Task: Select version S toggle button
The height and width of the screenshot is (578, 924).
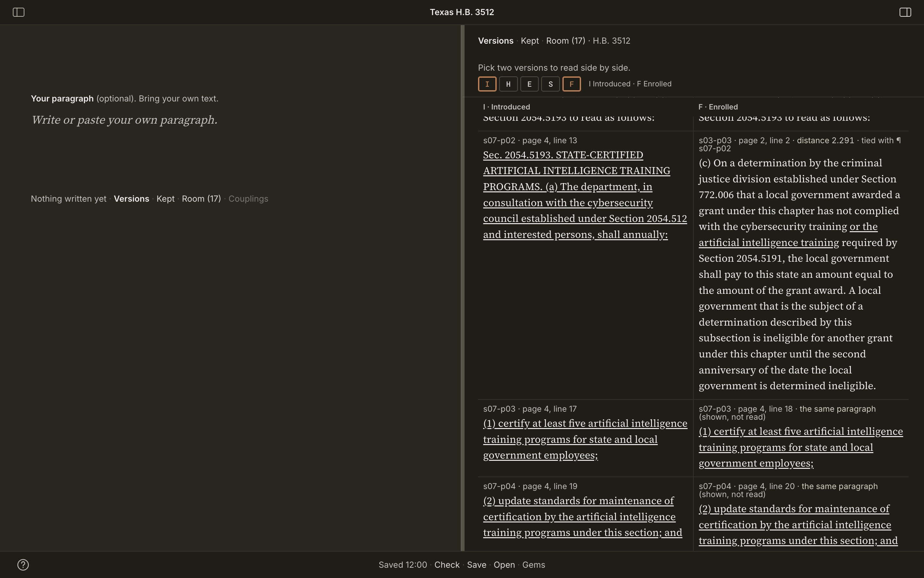Action: 550,84
